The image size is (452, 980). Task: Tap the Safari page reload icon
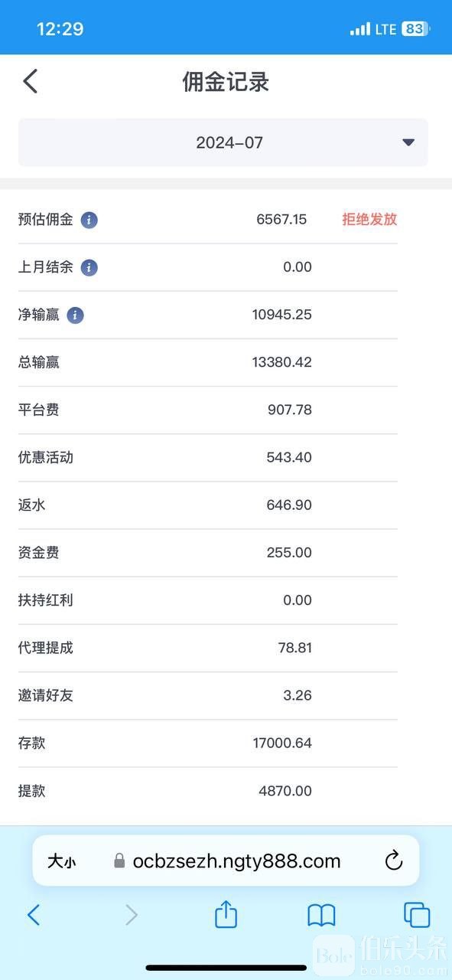pos(394,861)
